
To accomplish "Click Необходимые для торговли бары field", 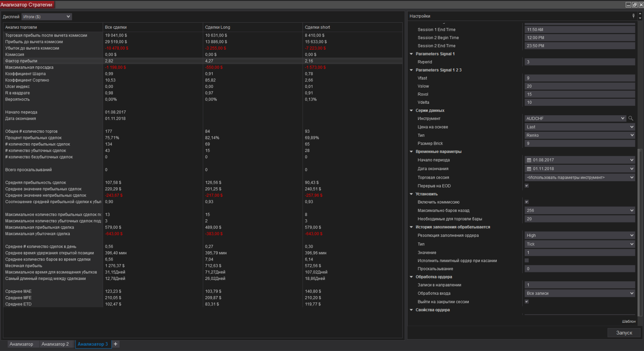I will click(x=580, y=219).
